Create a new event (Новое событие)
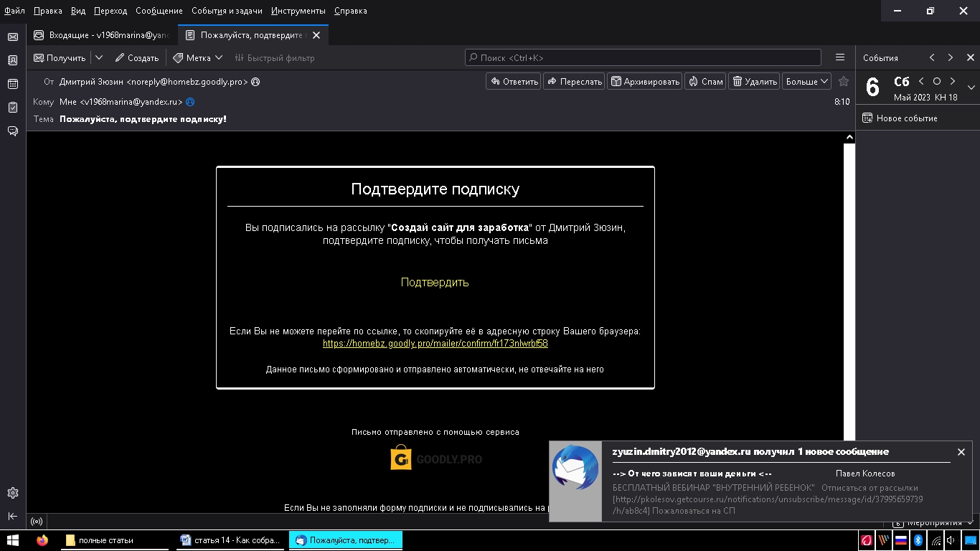The width and height of the screenshot is (980, 551). [900, 118]
